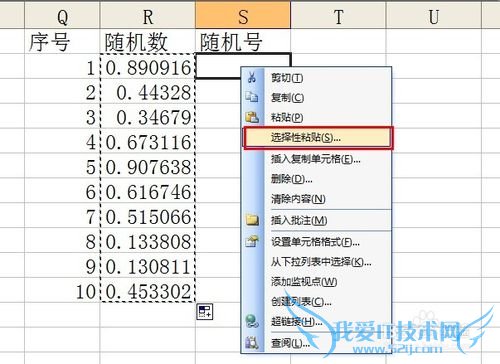Click cell containing 0.130811

(x=147, y=265)
